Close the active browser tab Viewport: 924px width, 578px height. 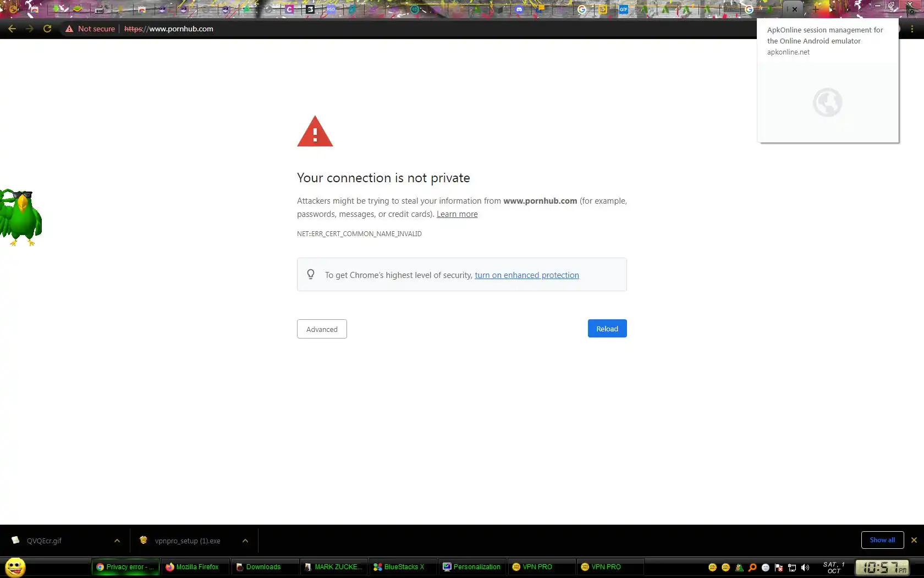795,9
